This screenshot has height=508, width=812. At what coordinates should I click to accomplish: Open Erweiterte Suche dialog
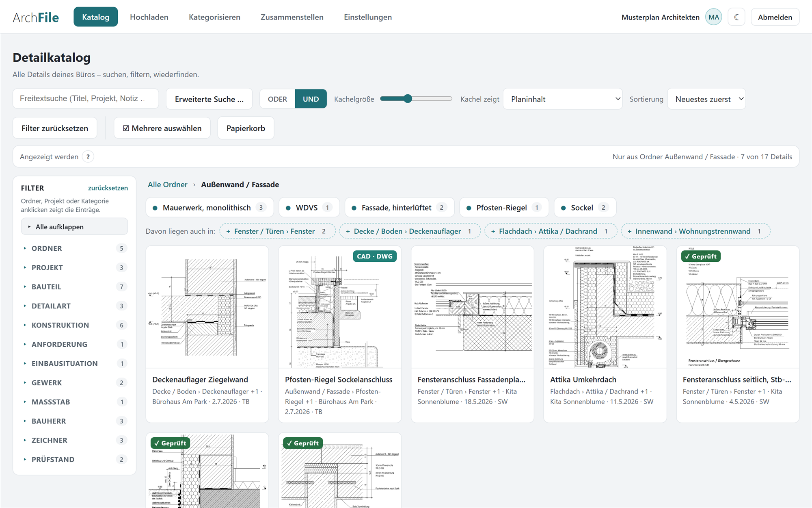209,99
